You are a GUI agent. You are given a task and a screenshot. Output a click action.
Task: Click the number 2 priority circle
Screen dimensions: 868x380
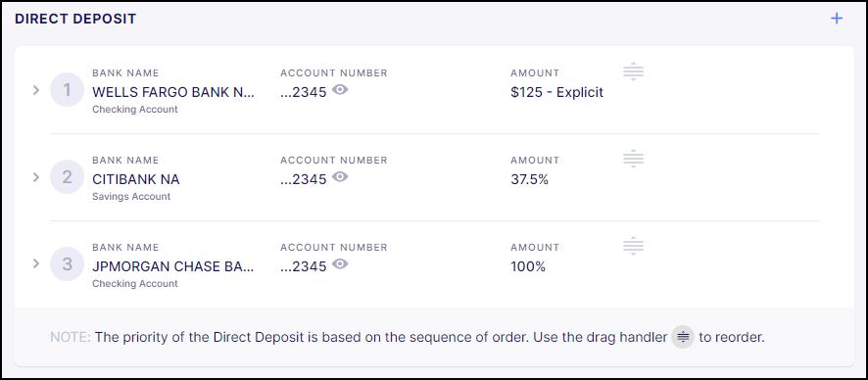(67, 177)
